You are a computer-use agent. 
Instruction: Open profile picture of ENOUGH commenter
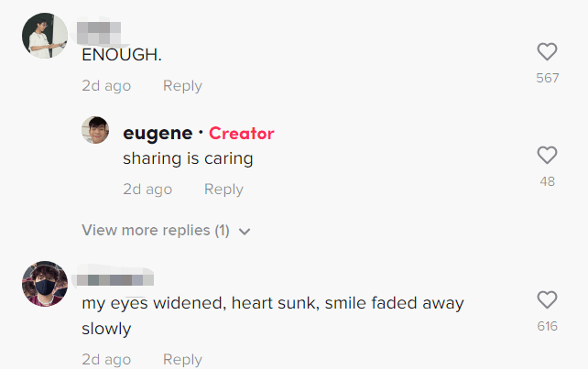[x=45, y=36]
